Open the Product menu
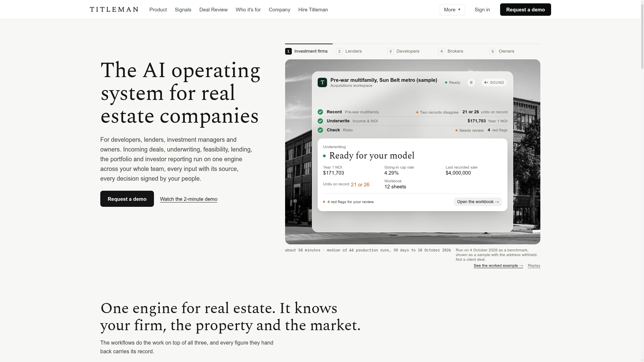644x362 pixels. click(x=158, y=10)
